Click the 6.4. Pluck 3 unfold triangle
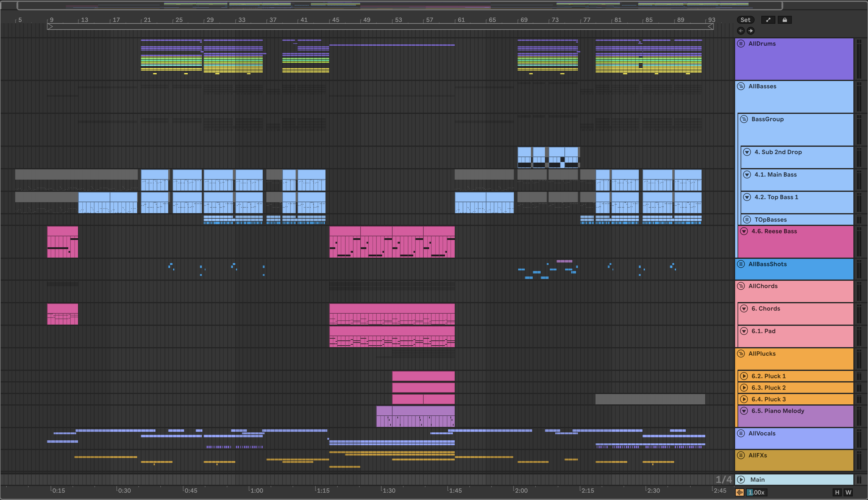Viewport: 868px width, 500px height. 744,400
